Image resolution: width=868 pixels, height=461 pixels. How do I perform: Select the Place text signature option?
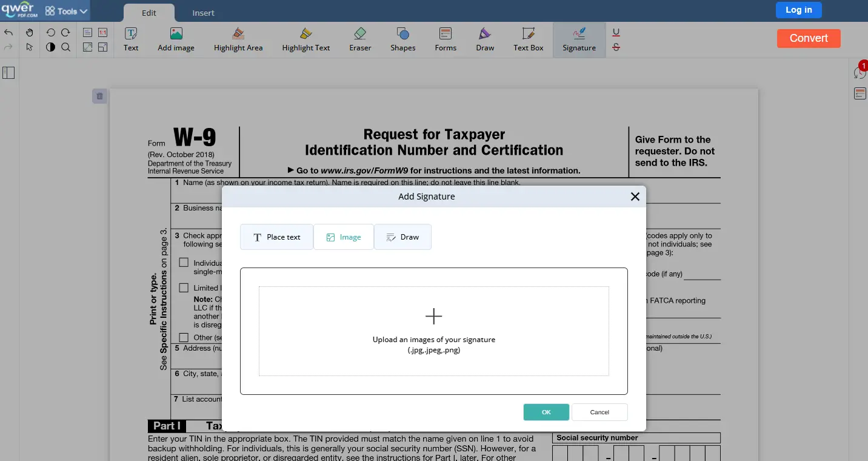point(276,237)
